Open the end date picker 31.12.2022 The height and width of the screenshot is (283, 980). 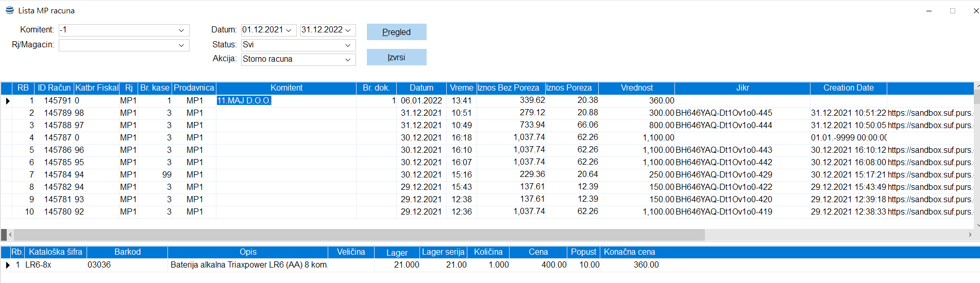348,30
